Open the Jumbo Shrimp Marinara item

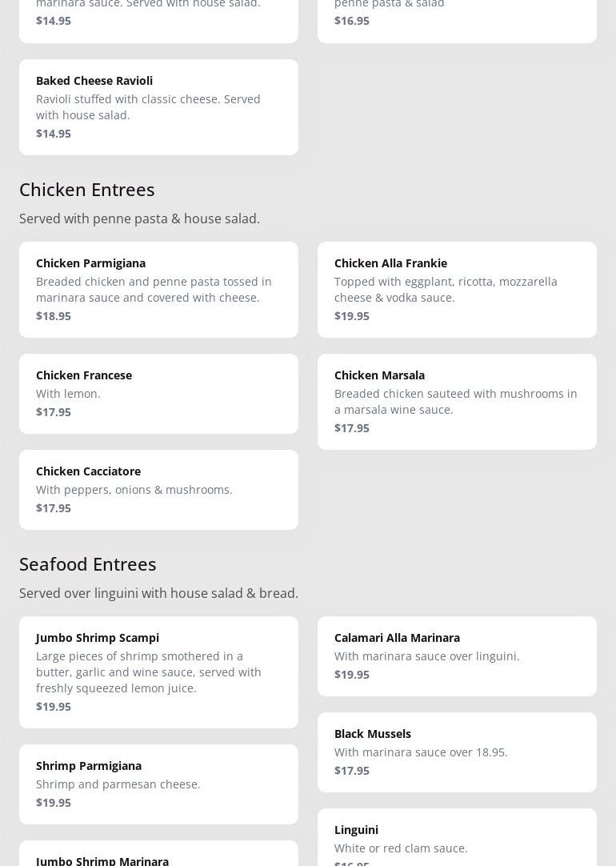coord(158,856)
